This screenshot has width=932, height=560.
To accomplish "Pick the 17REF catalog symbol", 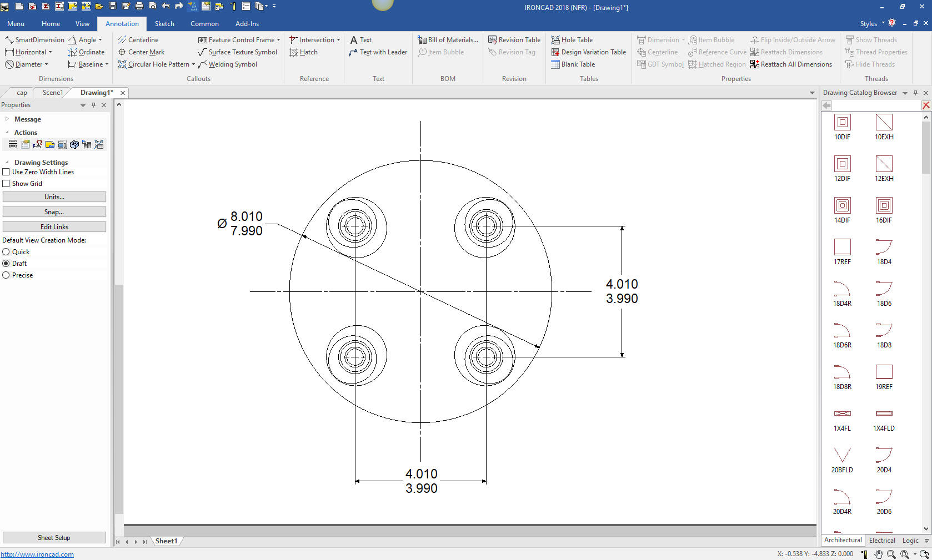I will [842, 252].
